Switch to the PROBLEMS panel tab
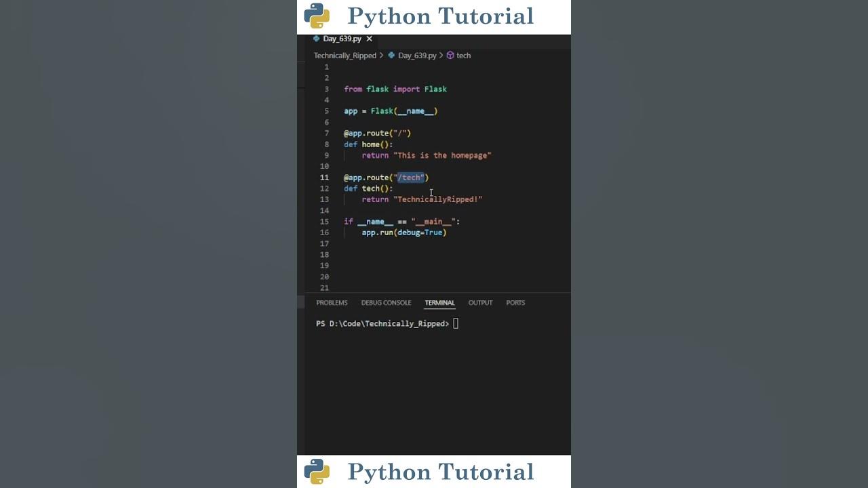868x488 pixels. 332,303
